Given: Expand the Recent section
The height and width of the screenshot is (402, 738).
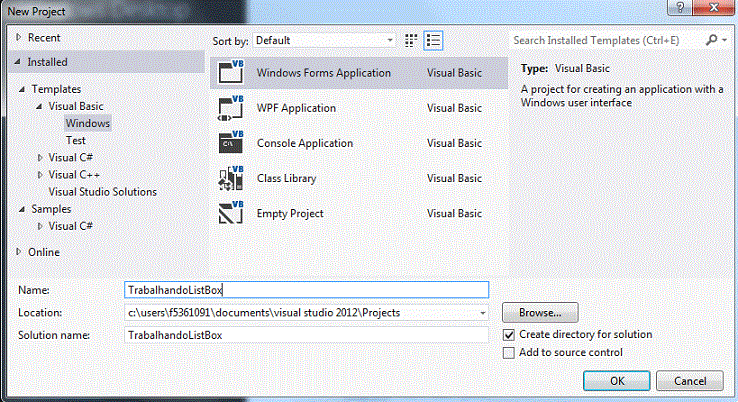Looking at the screenshot, I should click(x=19, y=37).
